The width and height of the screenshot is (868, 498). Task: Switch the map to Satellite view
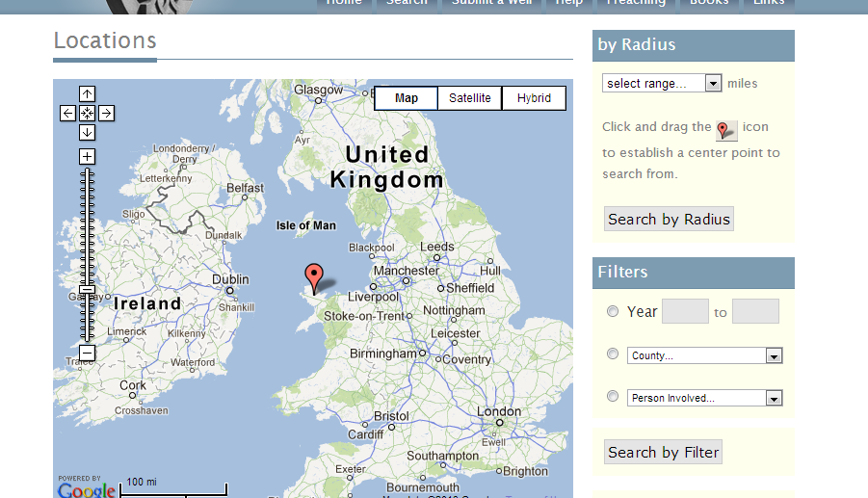coord(470,98)
